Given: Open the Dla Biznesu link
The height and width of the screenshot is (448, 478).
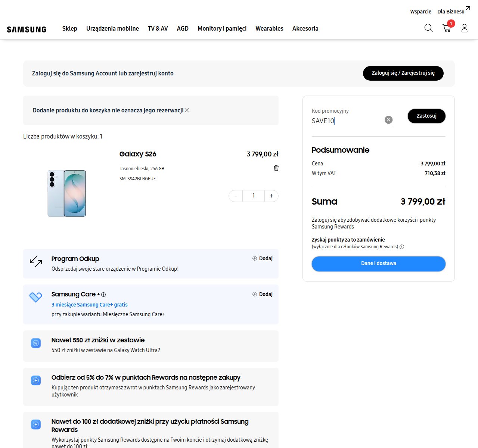Looking at the screenshot, I should pos(453,11).
